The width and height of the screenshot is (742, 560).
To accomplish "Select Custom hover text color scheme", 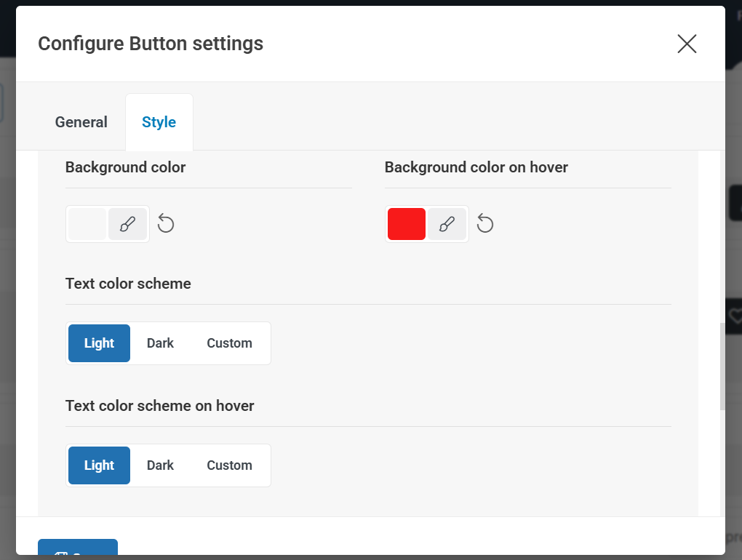I will [229, 465].
